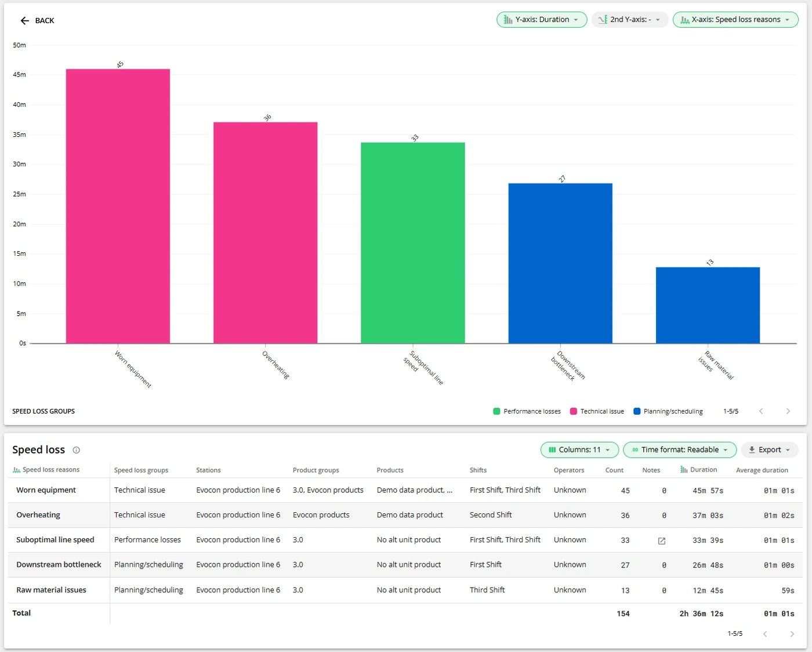Click the Count column header

[614, 470]
